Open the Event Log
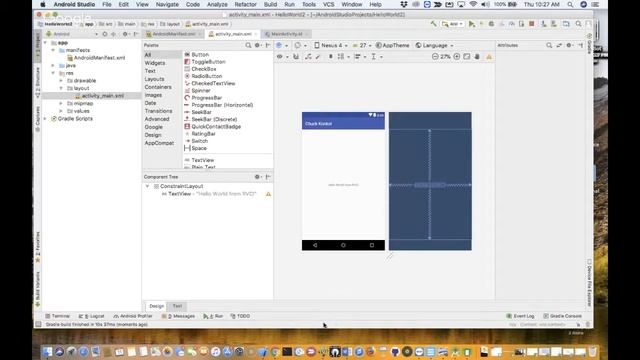Image resolution: width=640 pixels, height=360 pixels. tap(520, 316)
